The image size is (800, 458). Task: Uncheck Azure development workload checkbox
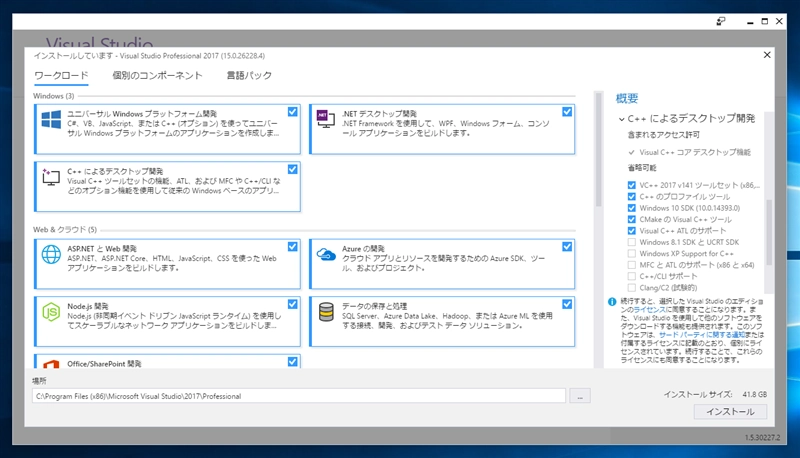coord(567,247)
